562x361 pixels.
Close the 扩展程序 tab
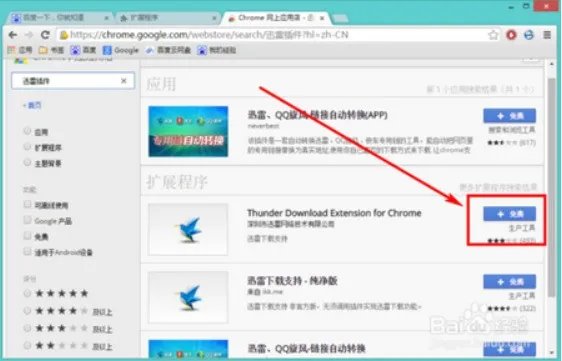[x=214, y=18]
